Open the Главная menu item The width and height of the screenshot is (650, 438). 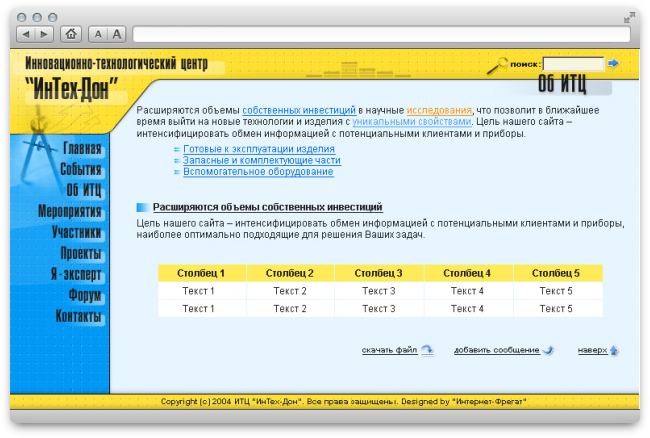point(82,148)
